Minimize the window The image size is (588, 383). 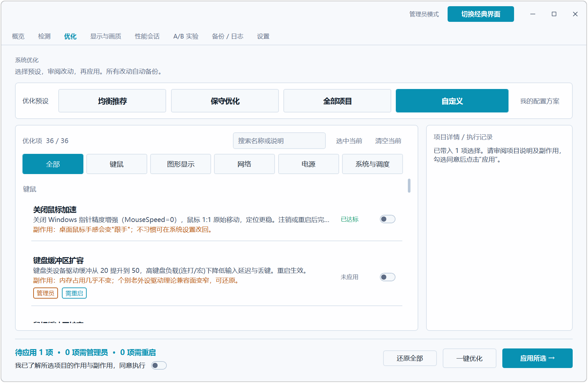click(533, 14)
